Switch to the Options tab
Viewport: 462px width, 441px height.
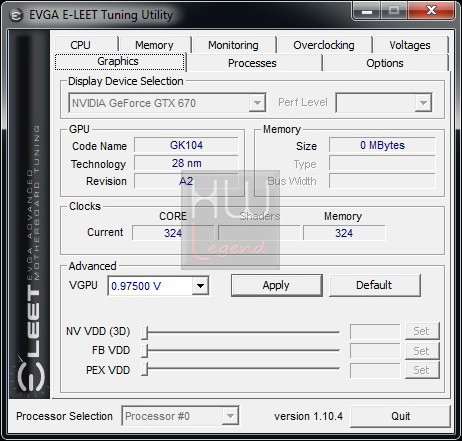pos(385,63)
